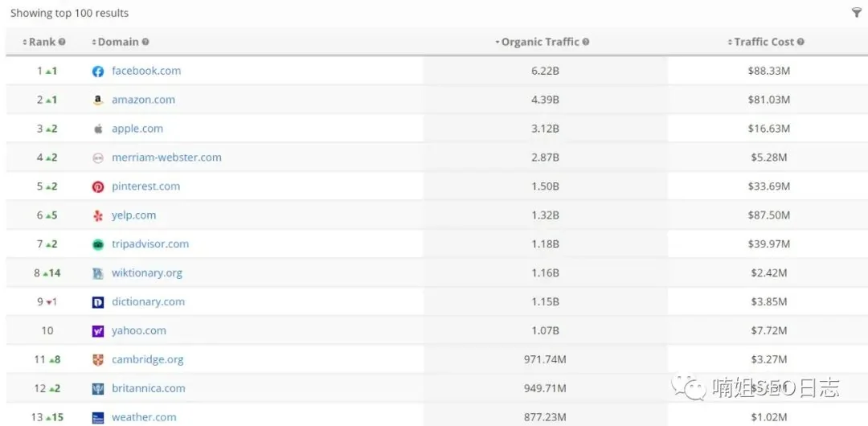Sort the table by Rank column
This screenshot has width=868, height=426.
[x=40, y=42]
